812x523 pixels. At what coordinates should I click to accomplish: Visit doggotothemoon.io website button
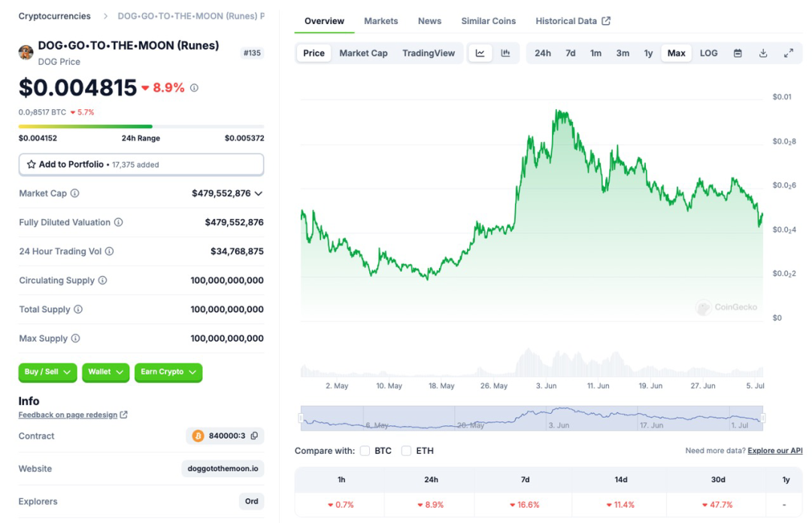point(223,469)
